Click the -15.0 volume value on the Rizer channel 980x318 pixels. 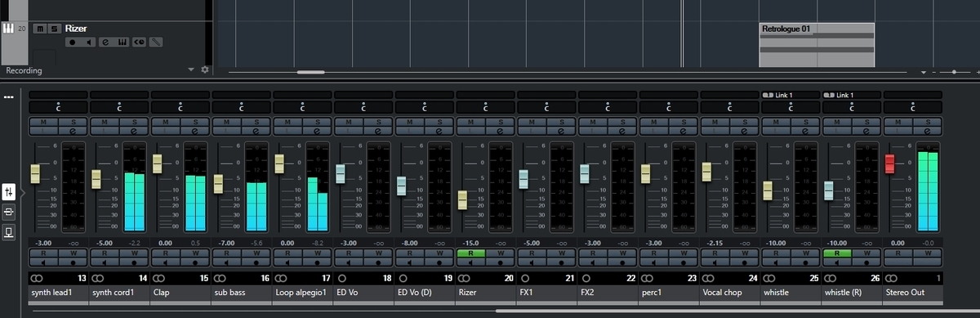click(470, 243)
